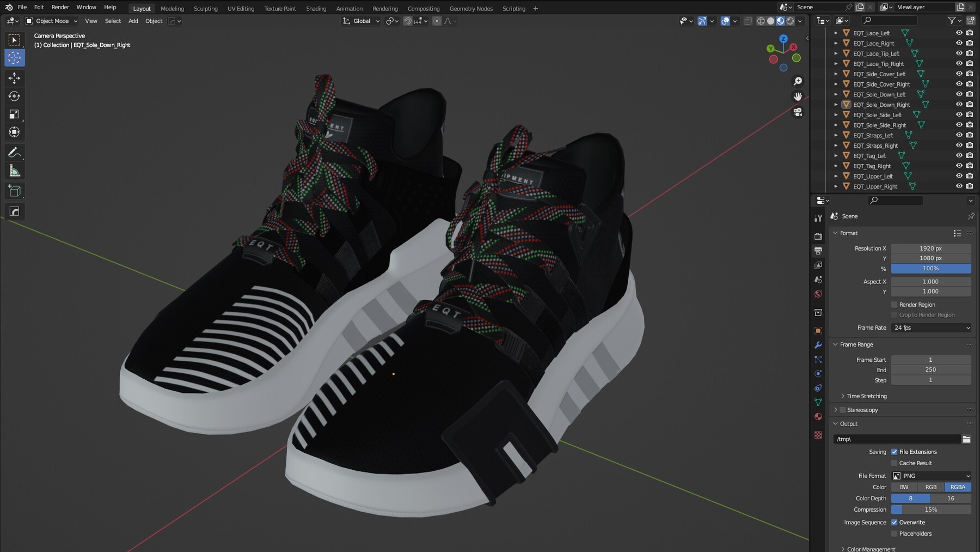The image size is (980, 552).
Task: Open the Modifier Properties wrench tab
Action: pyautogui.click(x=818, y=345)
